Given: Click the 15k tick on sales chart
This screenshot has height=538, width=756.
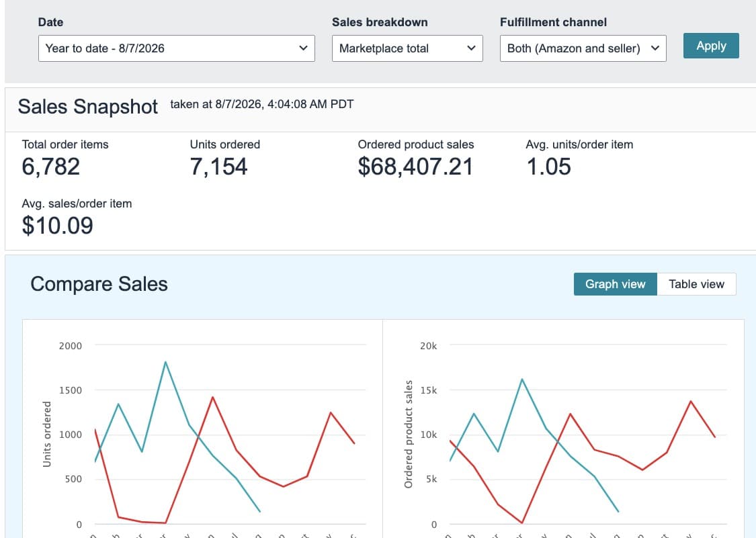Looking at the screenshot, I should coord(429,390).
